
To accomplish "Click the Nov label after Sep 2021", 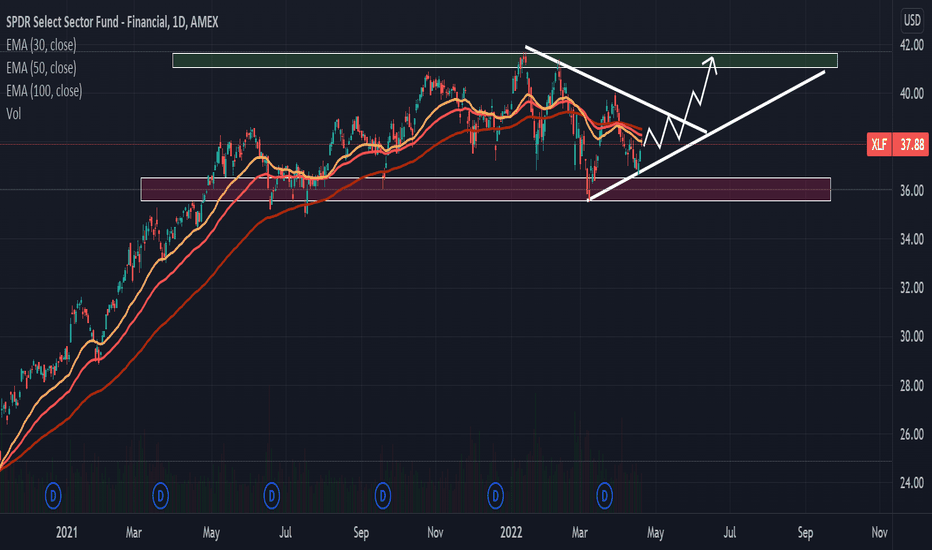I will 435,532.
